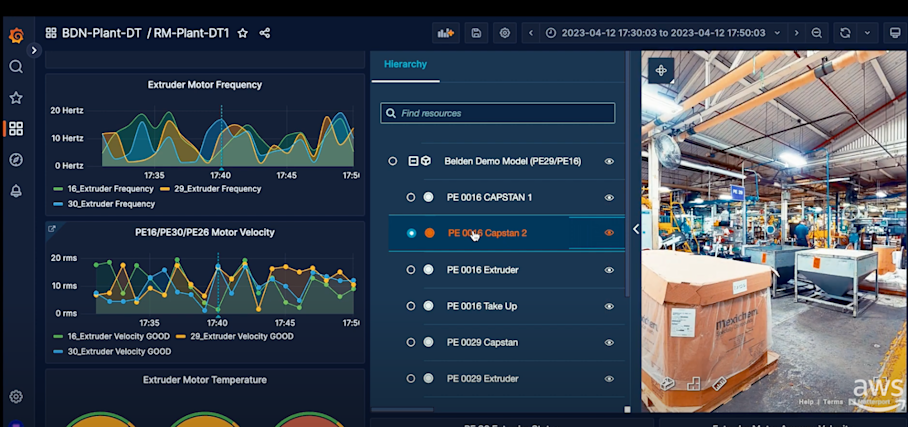Select PE 0029 Extruder radio button
The image size is (908, 427).
pyautogui.click(x=411, y=378)
